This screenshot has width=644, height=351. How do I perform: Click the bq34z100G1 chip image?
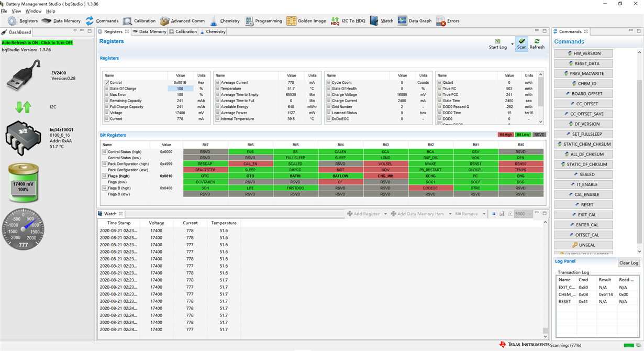coord(23,139)
